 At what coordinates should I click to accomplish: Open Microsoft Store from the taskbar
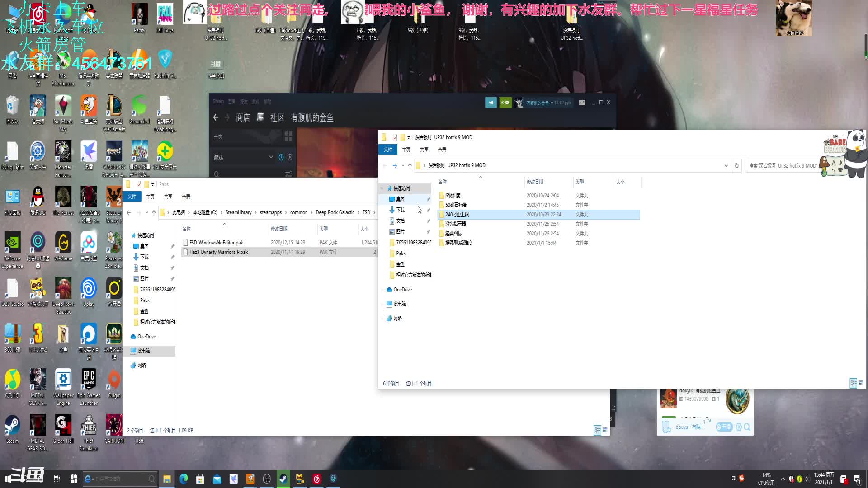pos(200,479)
